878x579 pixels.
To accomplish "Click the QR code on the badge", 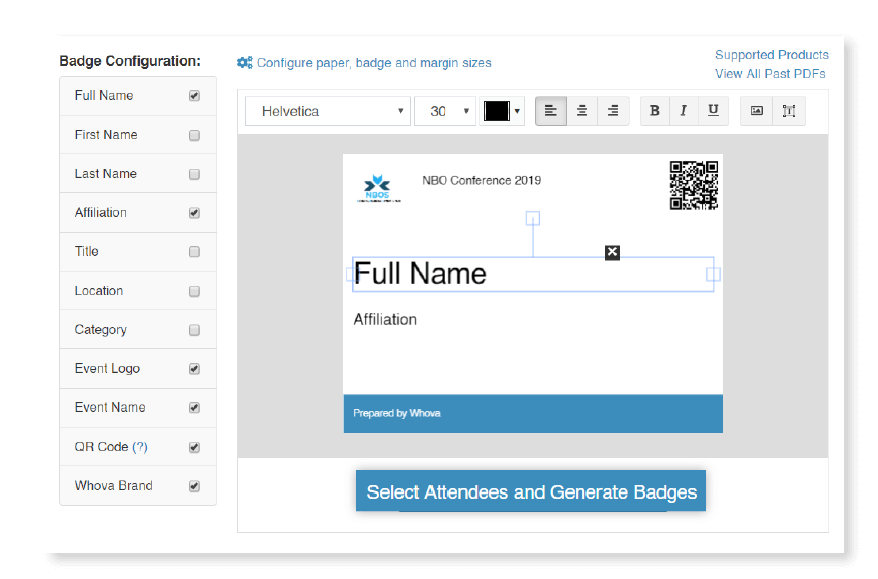I will click(693, 185).
